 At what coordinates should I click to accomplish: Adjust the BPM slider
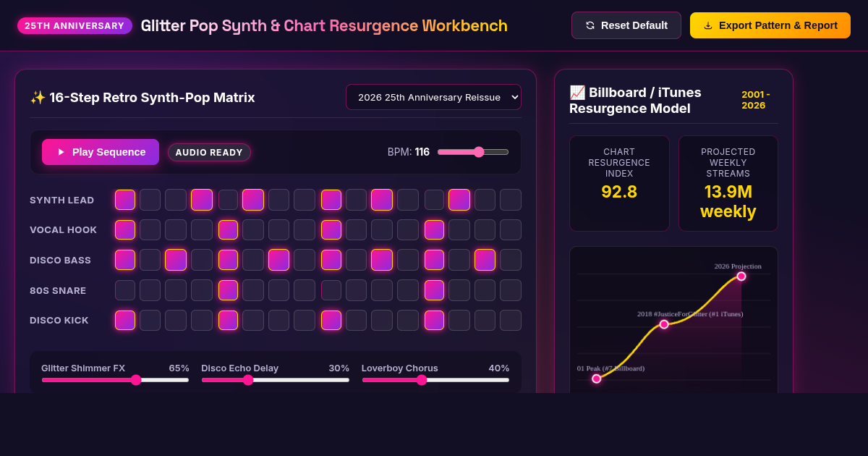pyautogui.click(x=473, y=152)
